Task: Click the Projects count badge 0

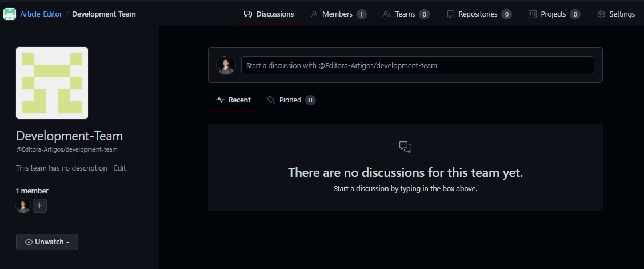Action: point(575,14)
